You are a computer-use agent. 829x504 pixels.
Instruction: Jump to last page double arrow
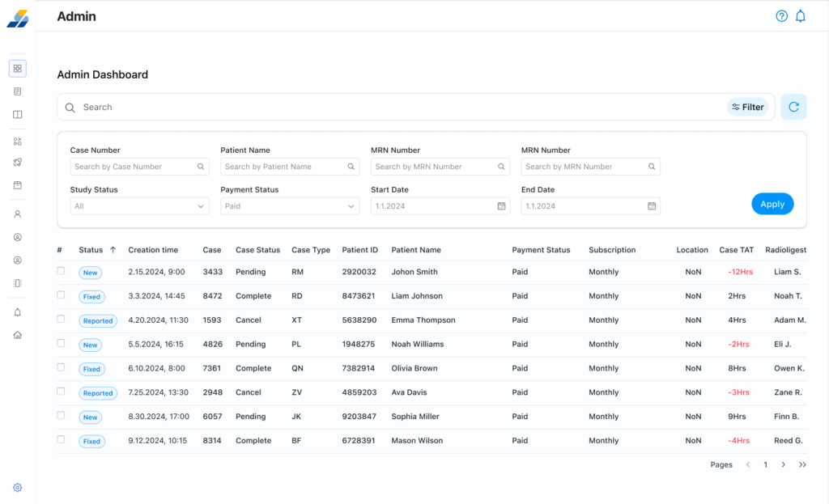[802, 465]
